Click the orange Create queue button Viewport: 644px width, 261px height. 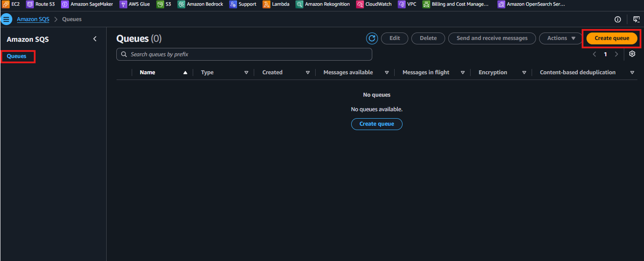point(612,38)
